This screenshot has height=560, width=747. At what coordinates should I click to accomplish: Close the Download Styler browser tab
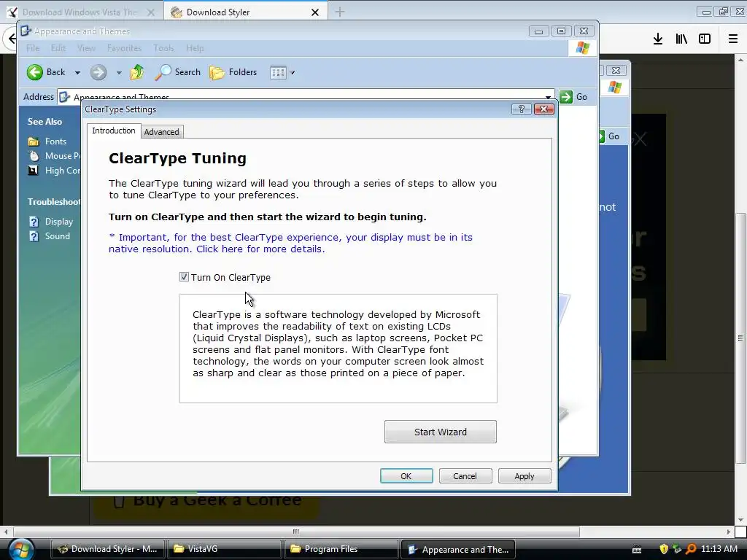click(x=315, y=12)
